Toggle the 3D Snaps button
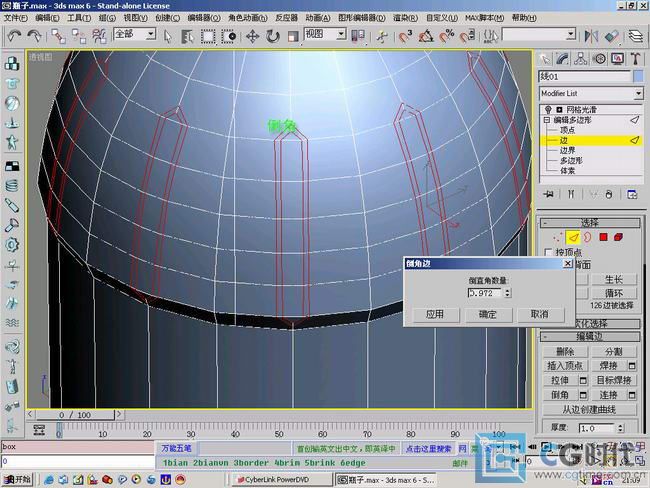 (405, 36)
